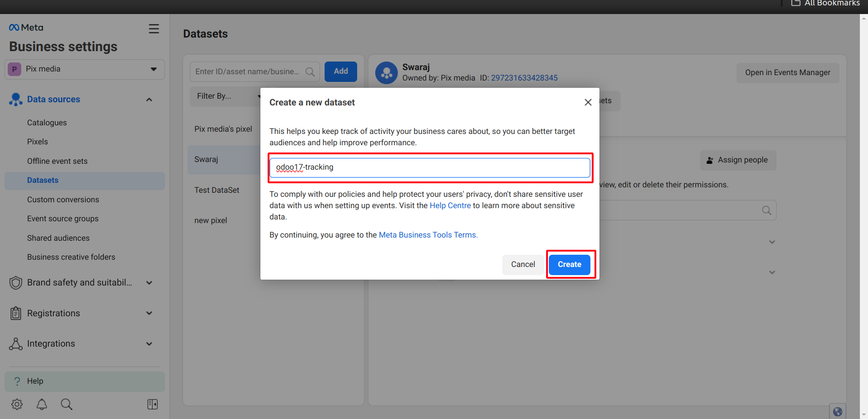
Task: Open Business creative folders
Action: pos(71,257)
